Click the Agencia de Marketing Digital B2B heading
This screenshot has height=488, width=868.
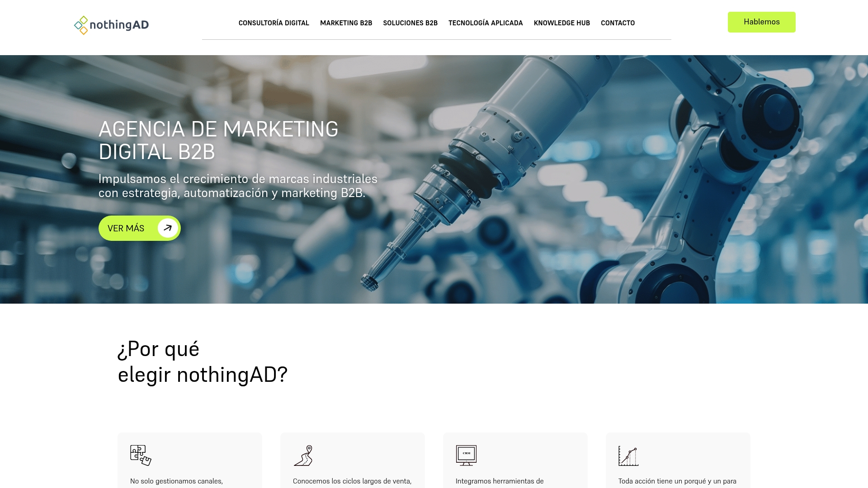pyautogui.click(x=218, y=140)
